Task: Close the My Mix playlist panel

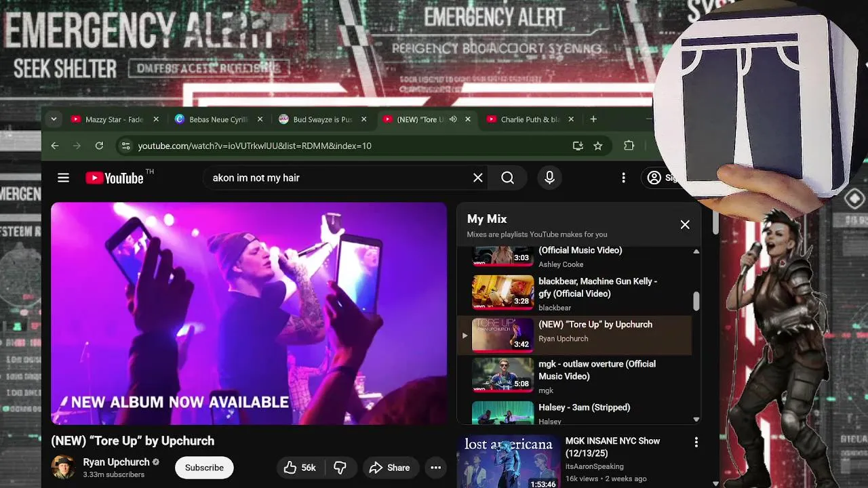Action: pos(685,224)
